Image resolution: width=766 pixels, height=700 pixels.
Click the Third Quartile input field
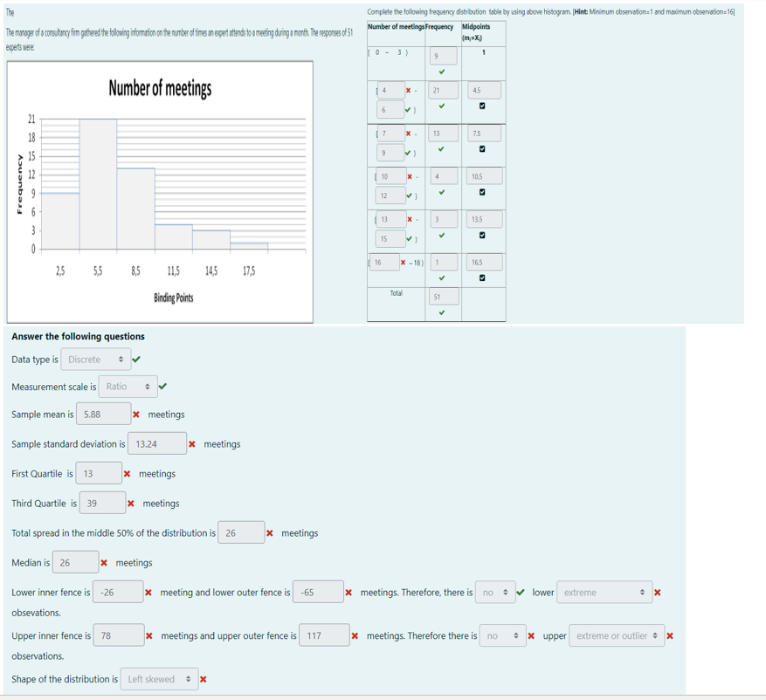coord(102,504)
